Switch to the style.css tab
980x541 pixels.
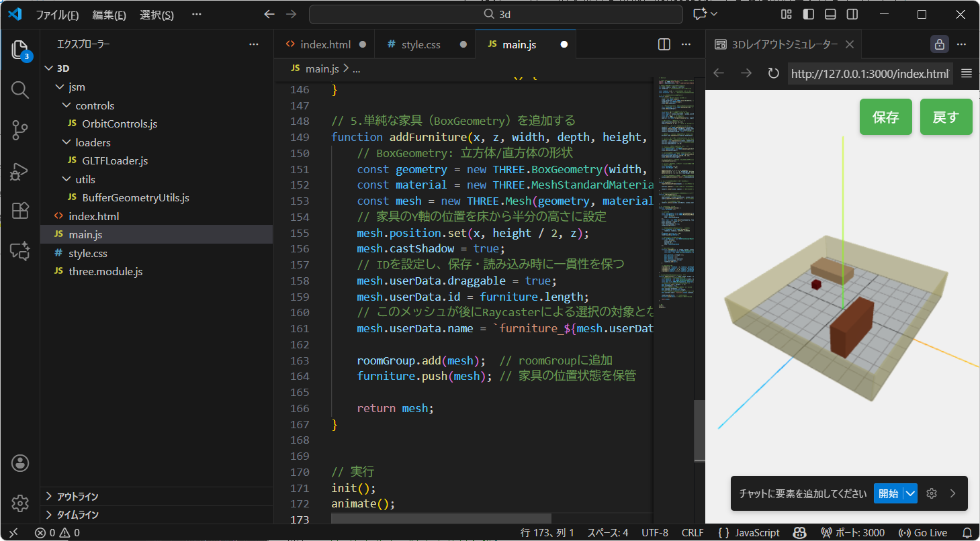[422, 44]
